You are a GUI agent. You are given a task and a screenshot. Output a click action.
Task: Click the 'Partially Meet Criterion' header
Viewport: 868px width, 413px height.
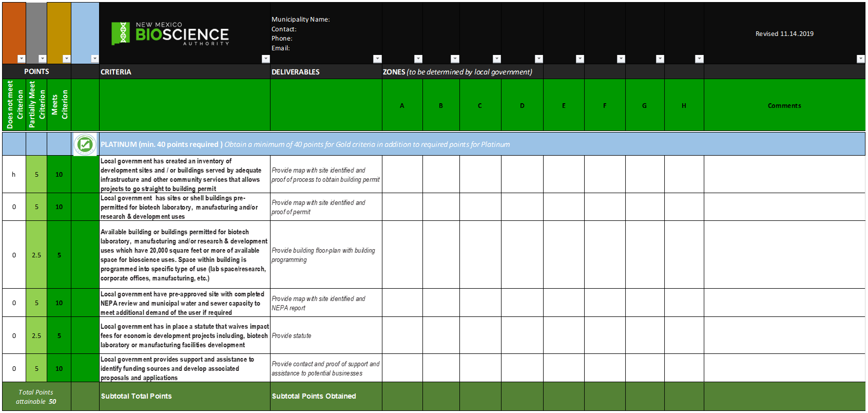tap(36, 105)
